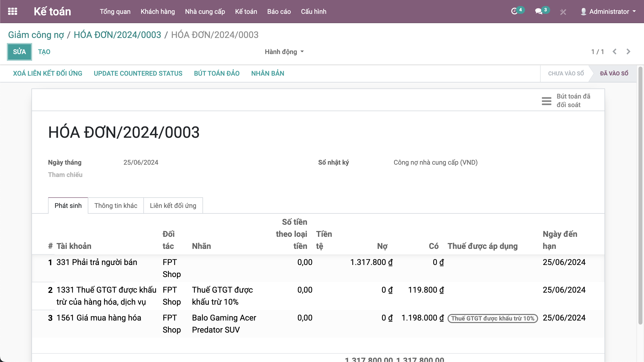Open the Báo cáo menu
Viewport: 644px width, 362px height.
click(279, 12)
